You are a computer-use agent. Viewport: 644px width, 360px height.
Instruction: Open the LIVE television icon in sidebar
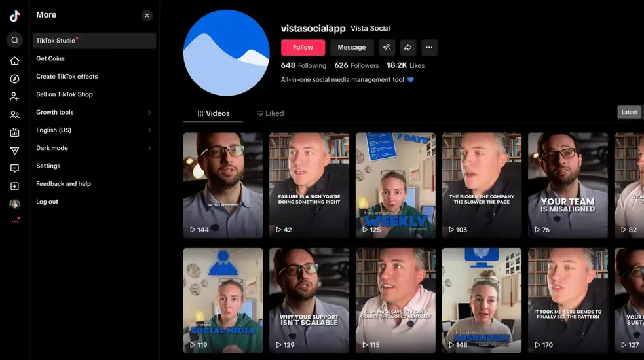point(14,132)
